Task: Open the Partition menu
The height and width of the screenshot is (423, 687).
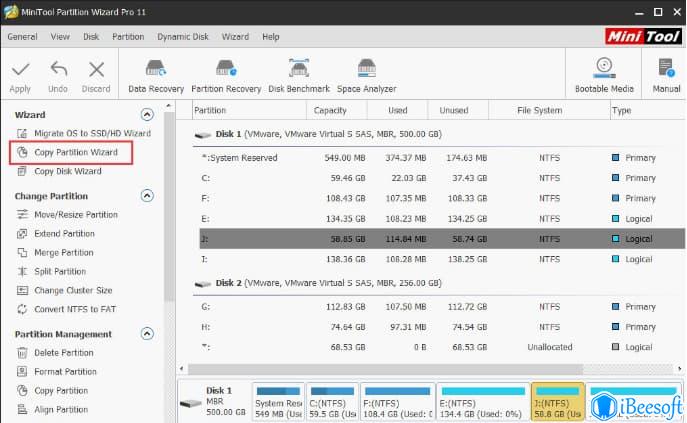Action: click(128, 37)
